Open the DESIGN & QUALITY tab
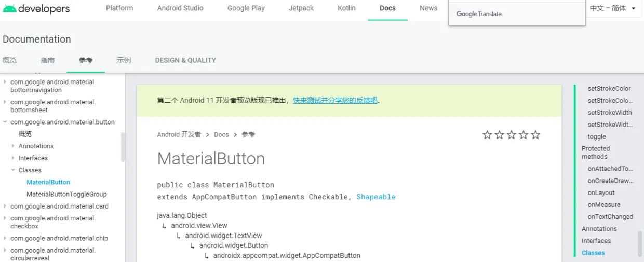Screen dimensions: 644x262 click(x=185, y=60)
